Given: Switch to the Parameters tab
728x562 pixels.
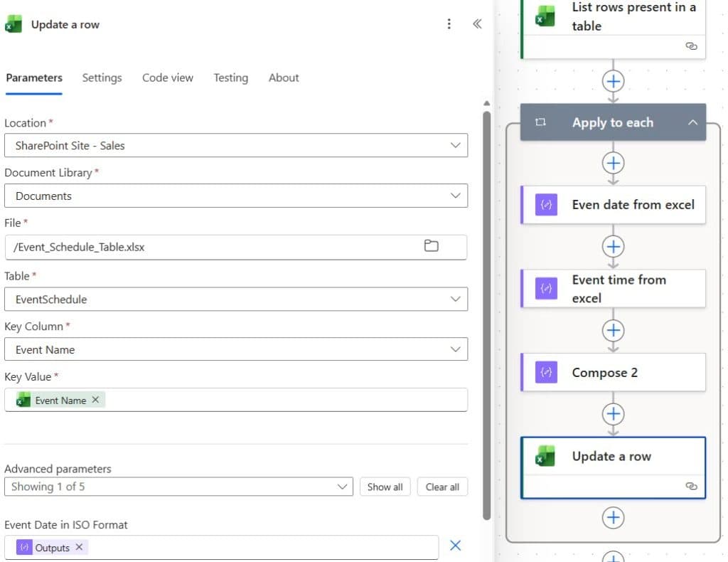Looking at the screenshot, I should (34, 78).
